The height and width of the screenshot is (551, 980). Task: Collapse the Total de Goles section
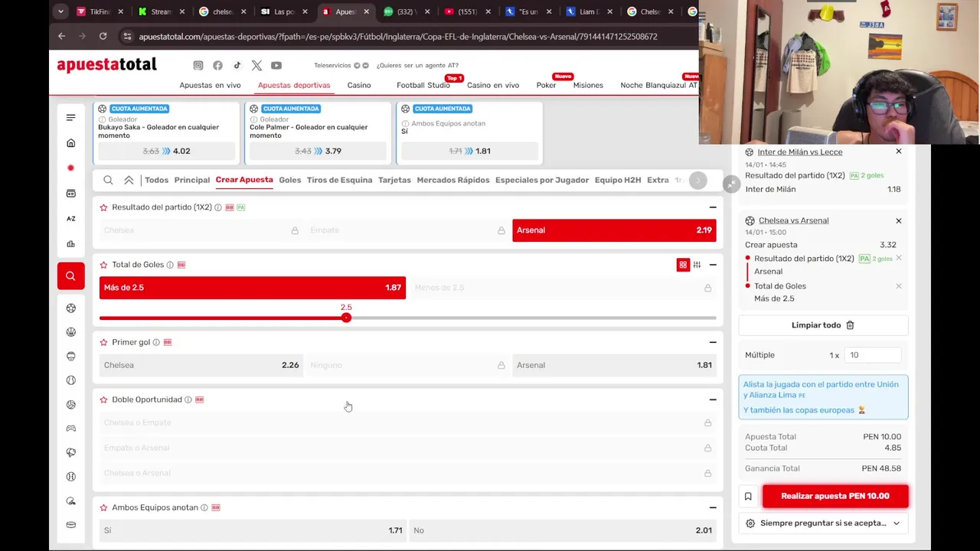(x=713, y=265)
